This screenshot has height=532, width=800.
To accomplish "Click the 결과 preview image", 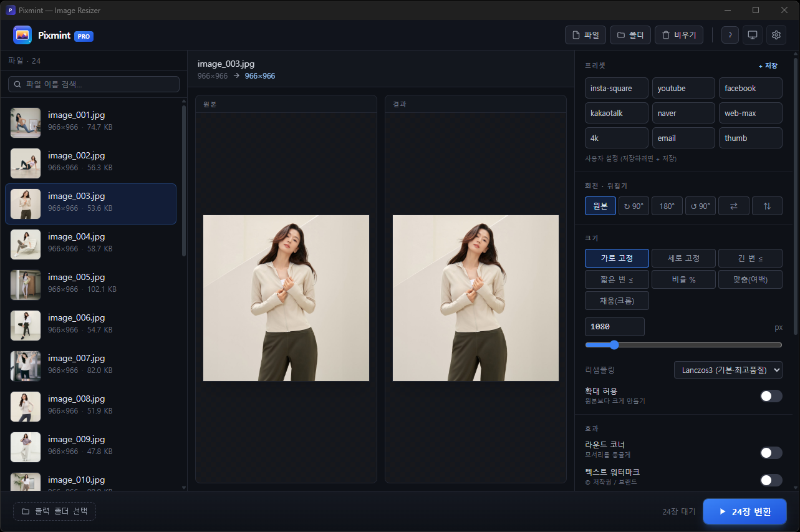I will 476,298.
